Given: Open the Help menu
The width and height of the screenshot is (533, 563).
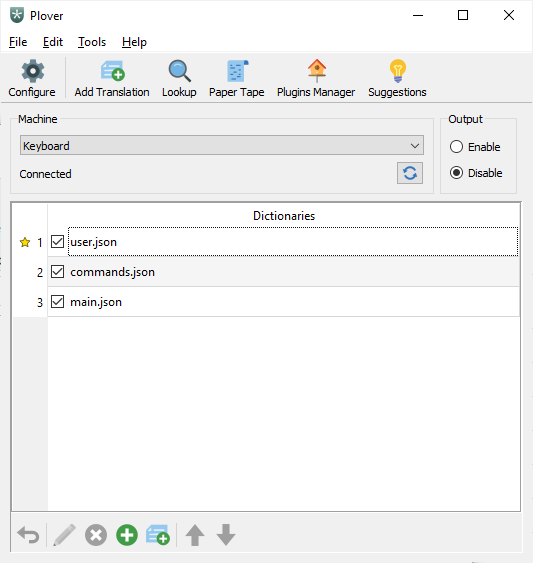Looking at the screenshot, I should (x=134, y=42).
